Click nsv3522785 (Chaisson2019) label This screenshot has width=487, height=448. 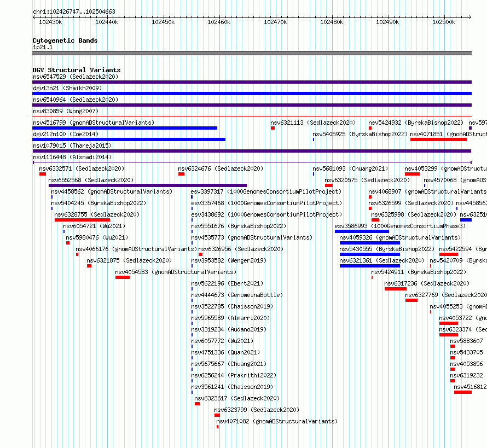click(x=232, y=306)
